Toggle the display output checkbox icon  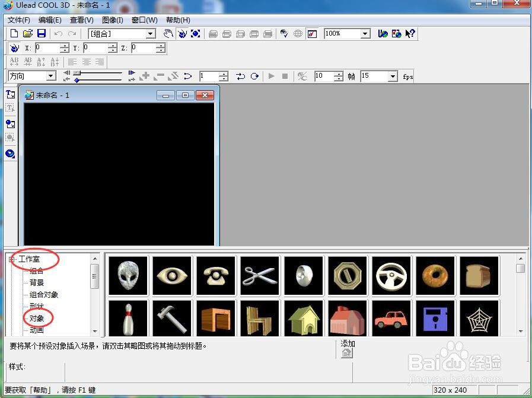coord(312,34)
